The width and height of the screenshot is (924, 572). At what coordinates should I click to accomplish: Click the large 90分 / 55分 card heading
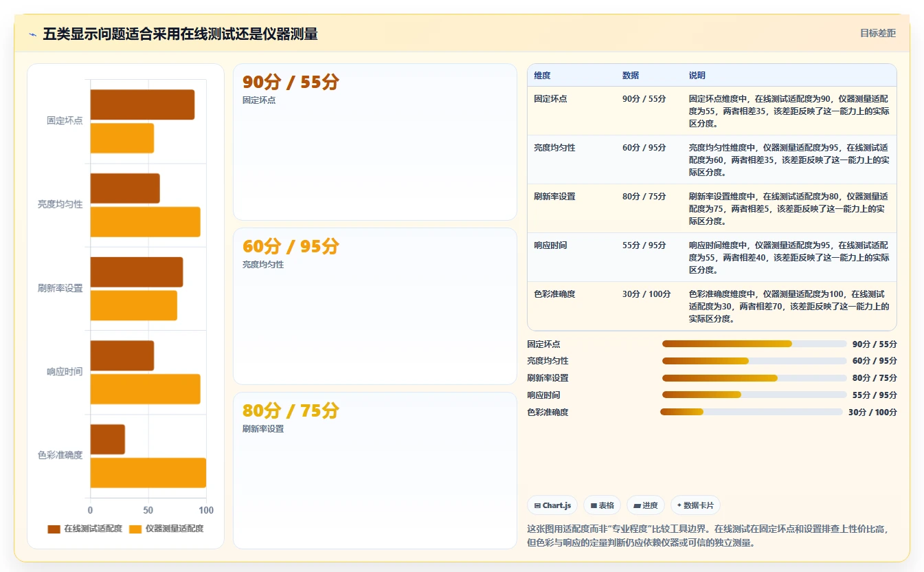(x=291, y=82)
